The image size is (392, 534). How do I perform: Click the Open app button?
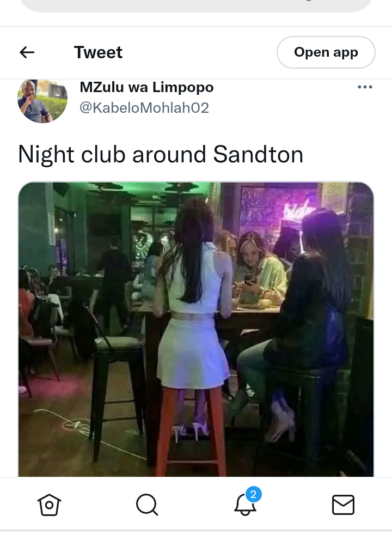click(326, 52)
